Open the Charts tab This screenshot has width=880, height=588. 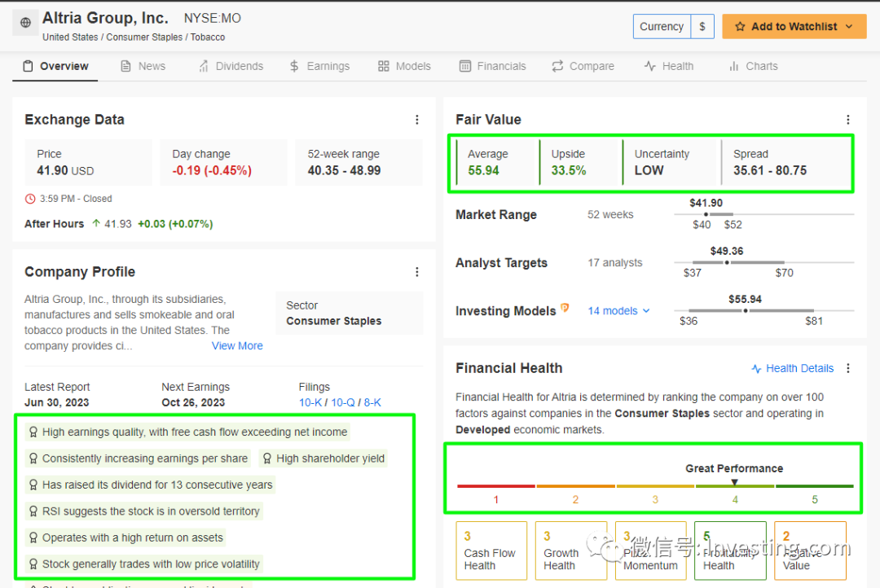(x=753, y=66)
